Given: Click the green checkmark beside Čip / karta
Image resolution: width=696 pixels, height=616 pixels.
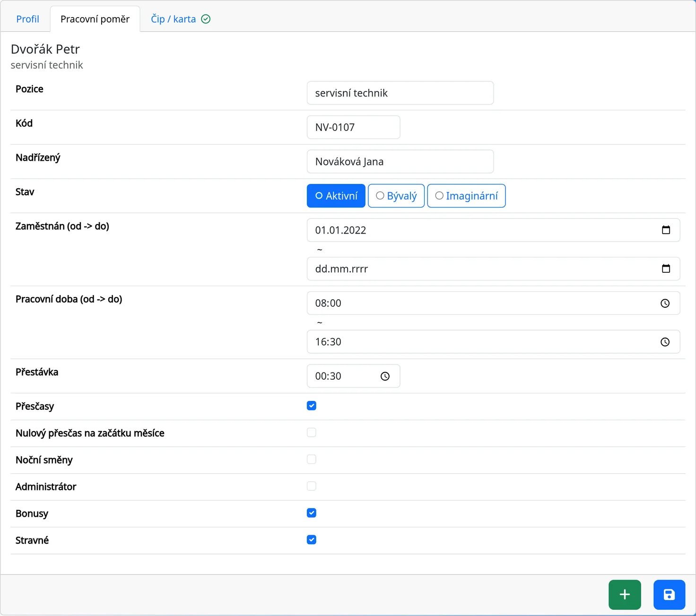Looking at the screenshot, I should click(x=206, y=19).
